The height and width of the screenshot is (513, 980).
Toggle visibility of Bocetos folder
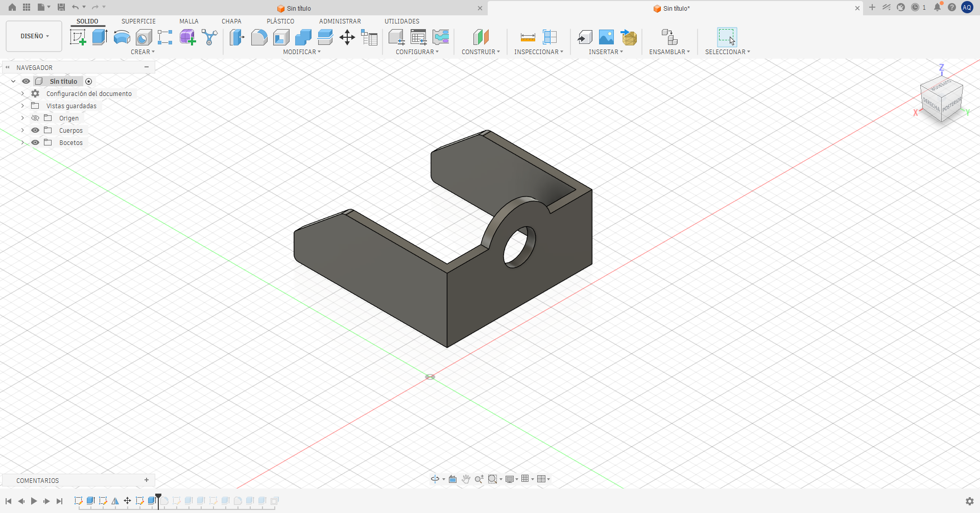point(35,142)
